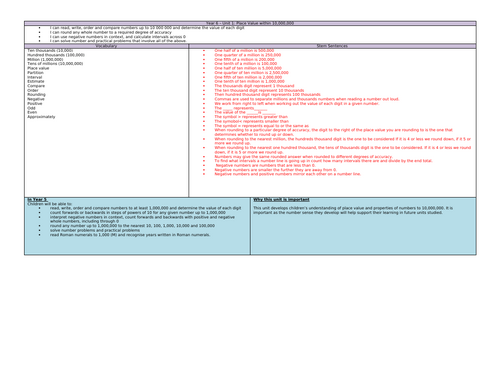The image size is (500, 386).
Task: Click the blank stem 'The value of the ____ is ____'
Action: pyautogui.click(x=245, y=112)
